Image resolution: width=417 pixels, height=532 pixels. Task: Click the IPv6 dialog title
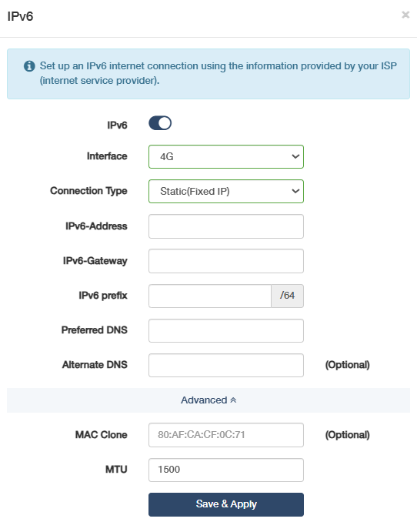point(20,16)
